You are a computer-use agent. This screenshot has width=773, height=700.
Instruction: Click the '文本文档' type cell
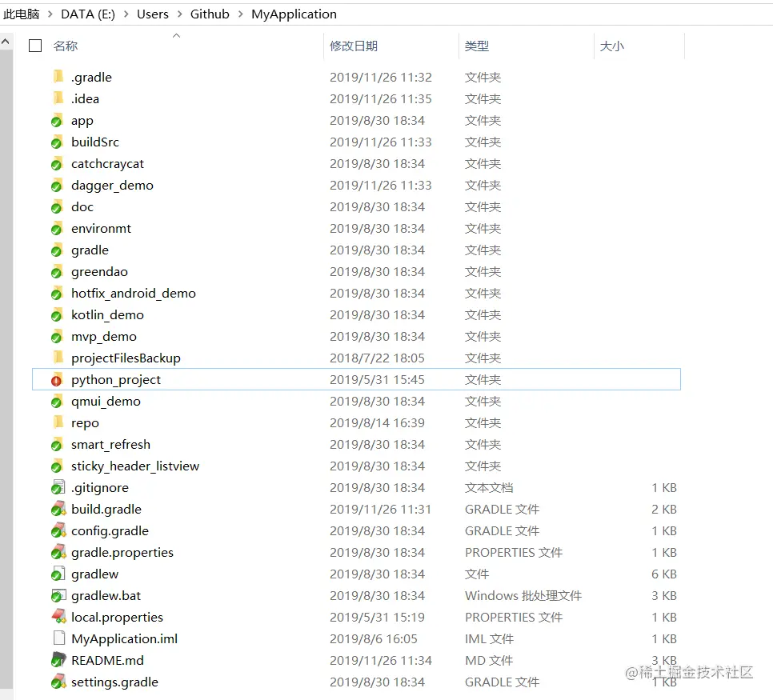[489, 488]
